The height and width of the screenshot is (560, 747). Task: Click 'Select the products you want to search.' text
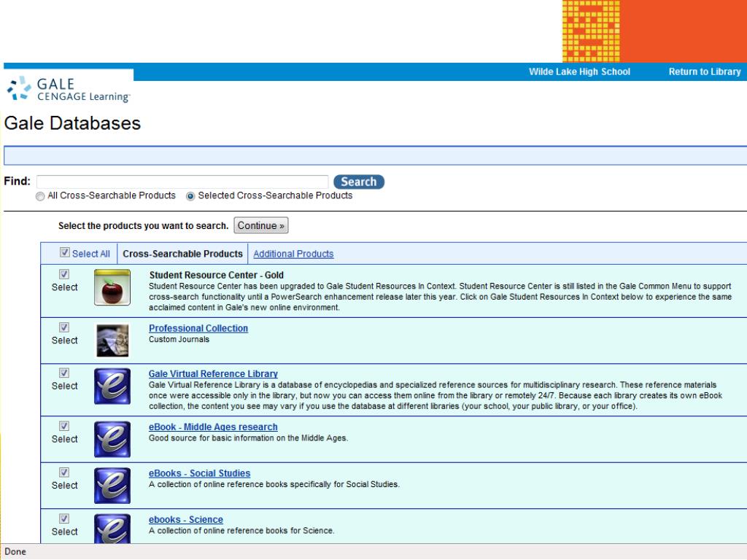[144, 226]
